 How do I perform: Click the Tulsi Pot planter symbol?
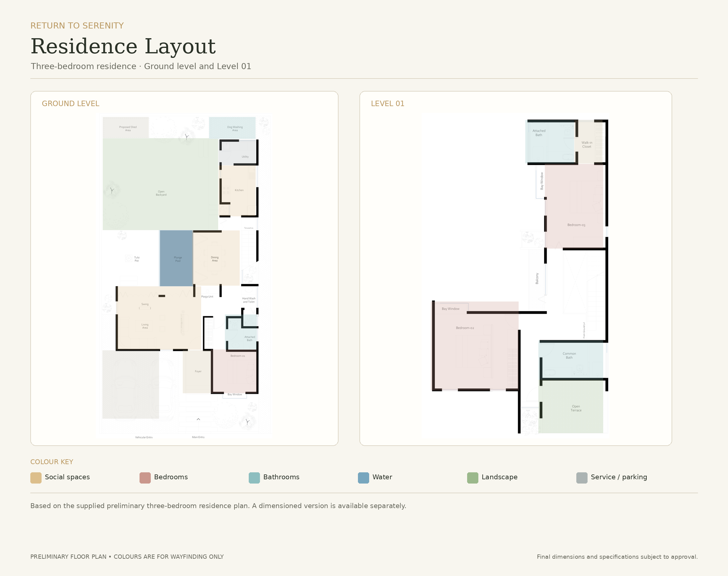coord(129,259)
